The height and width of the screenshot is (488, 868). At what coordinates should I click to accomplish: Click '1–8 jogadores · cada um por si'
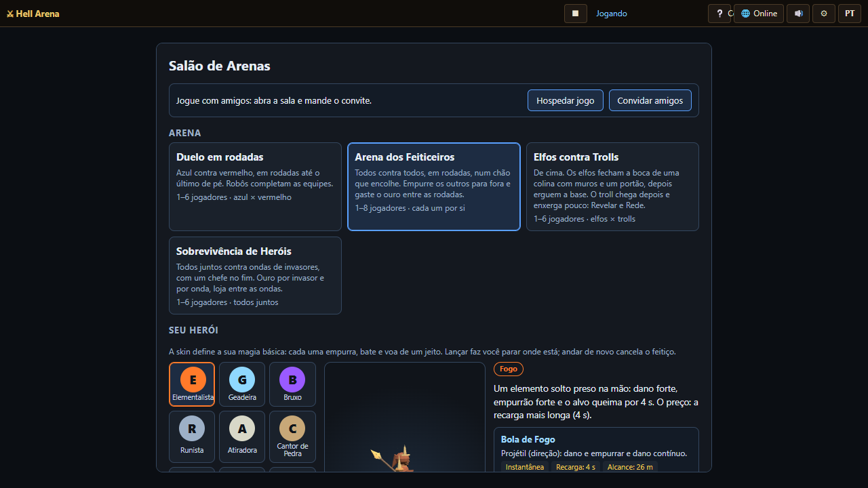[410, 208]
